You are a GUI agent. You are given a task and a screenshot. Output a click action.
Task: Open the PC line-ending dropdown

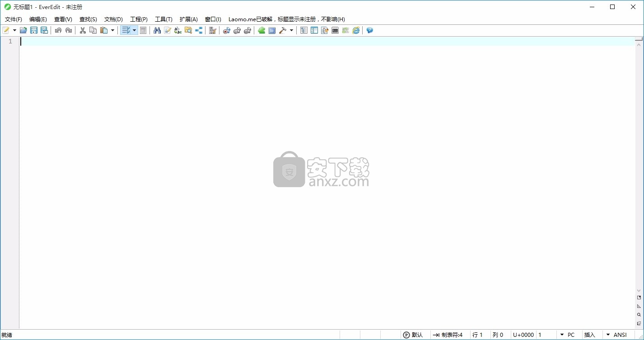point(567,335)
